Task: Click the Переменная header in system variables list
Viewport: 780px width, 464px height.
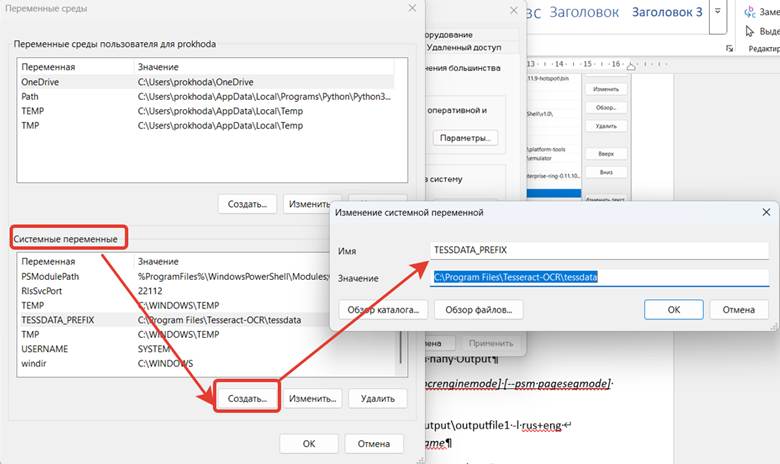Action: [48, 261]
